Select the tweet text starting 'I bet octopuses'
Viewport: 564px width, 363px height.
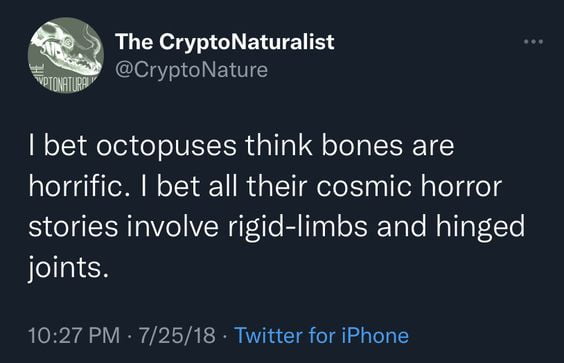point(277,207)
